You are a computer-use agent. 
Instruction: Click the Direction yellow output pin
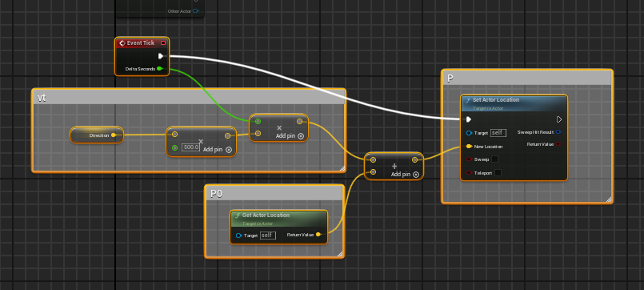pos(114,135)
